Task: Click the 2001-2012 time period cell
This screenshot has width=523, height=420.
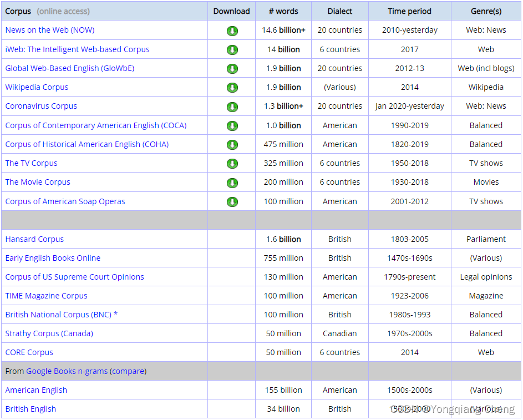Action: point(410,201)
